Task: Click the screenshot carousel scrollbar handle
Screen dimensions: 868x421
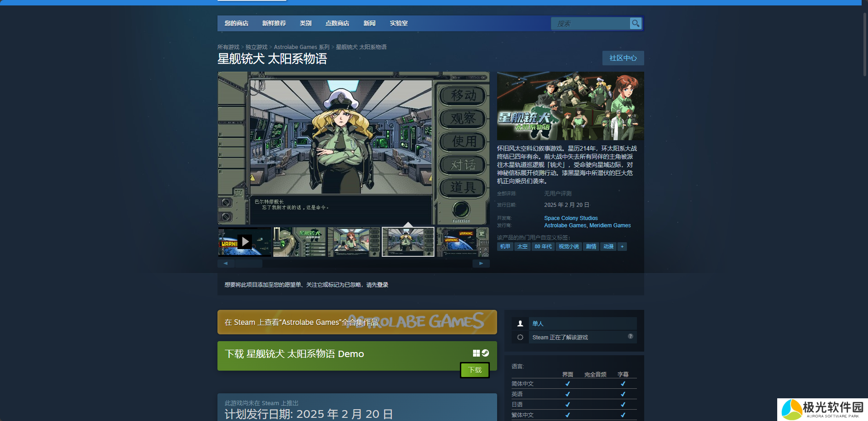Action: pos(248,263)
